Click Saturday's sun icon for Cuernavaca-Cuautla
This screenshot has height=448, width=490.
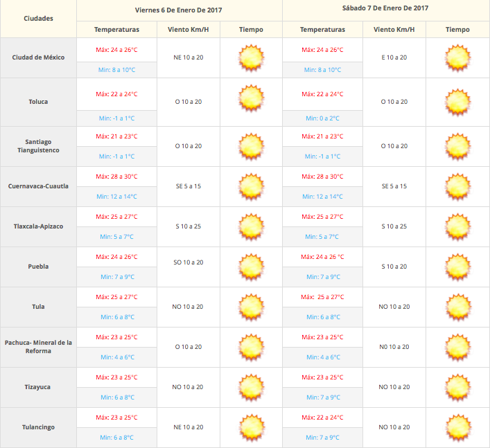(x=457, y=186)
